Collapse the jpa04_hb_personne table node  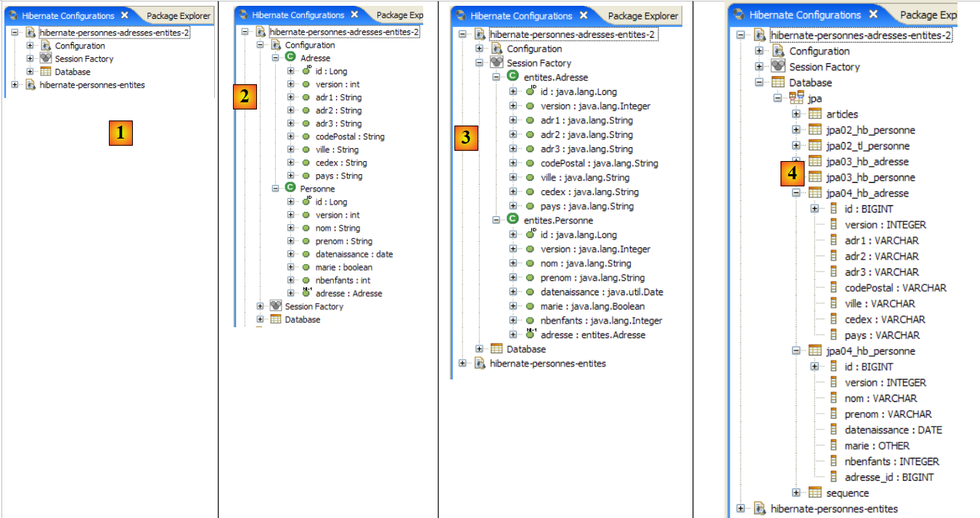(x=796, y=351)
